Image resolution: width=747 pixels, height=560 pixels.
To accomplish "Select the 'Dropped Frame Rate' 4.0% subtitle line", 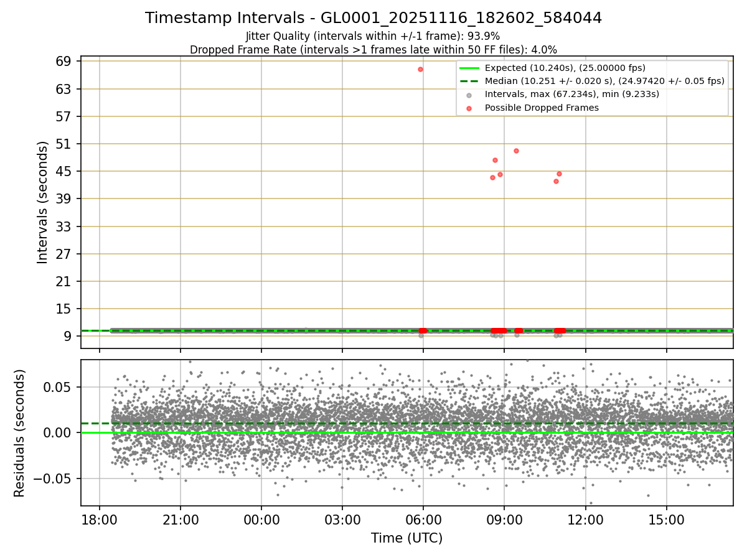I will click(x=374, y=49).
